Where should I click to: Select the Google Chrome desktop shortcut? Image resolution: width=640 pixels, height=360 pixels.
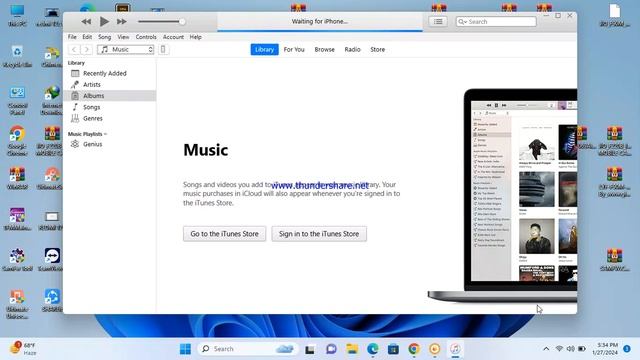tap(17, 141)
